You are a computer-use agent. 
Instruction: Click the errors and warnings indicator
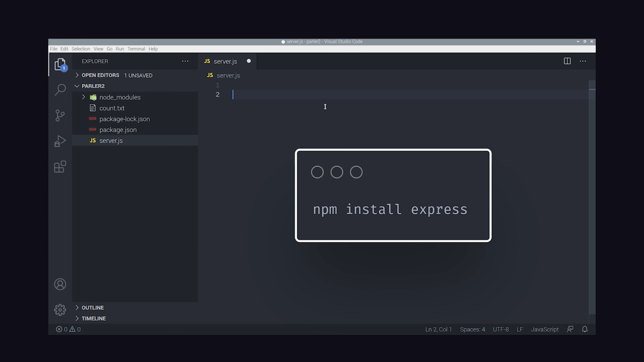68,329
